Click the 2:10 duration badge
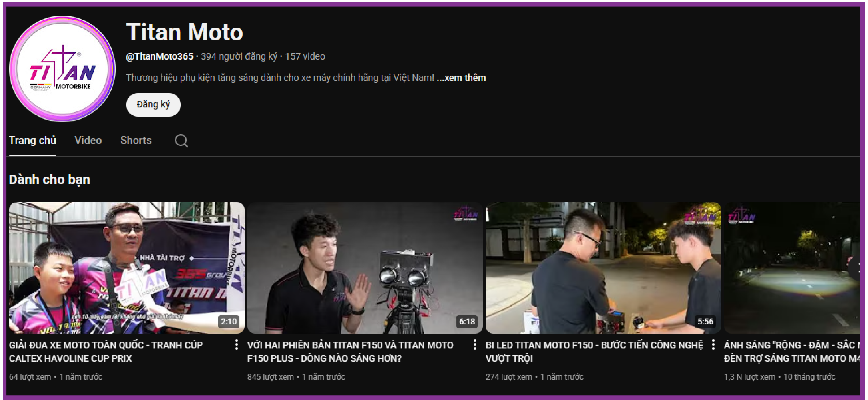This screenshot has width=868, height=400. [x=229, y=321]
